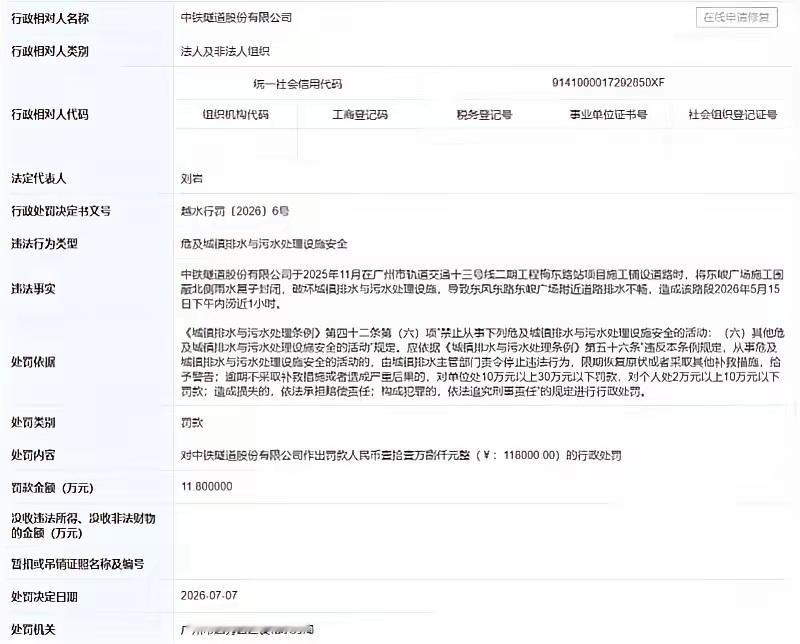The width and height of the screenshot is (800, 644).
Task: Select decision date 2026-07-07
Action: 209,596
